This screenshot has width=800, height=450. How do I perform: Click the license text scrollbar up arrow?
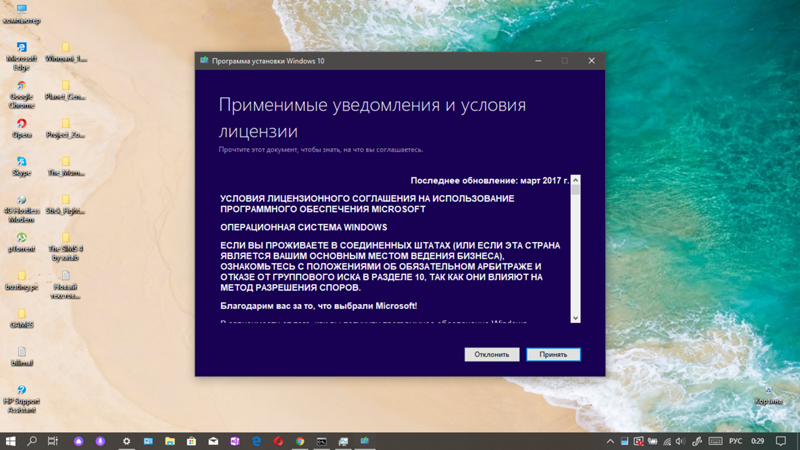click(x=576, y=180)
